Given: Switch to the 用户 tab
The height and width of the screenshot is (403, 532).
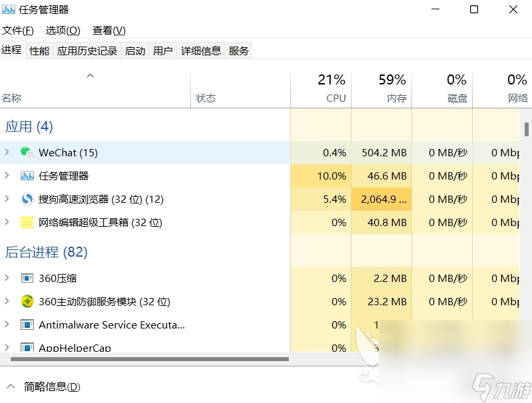Looking at the screenshot, I should [x=163, y=51].
